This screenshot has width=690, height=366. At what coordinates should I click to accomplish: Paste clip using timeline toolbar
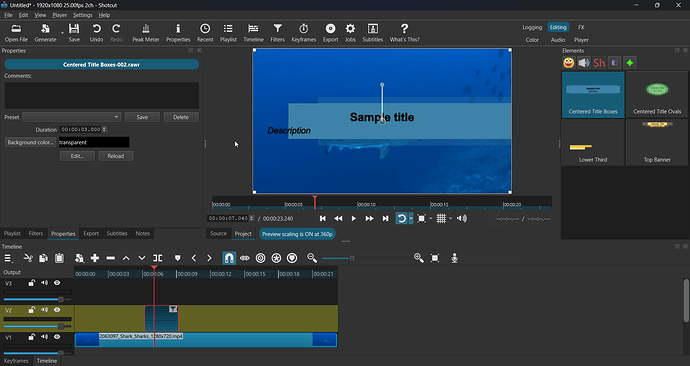(59, 258)
